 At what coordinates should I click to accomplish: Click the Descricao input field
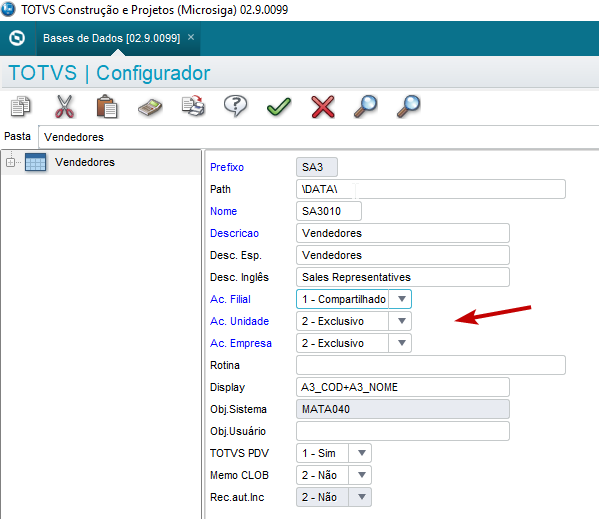click(403, 233)
